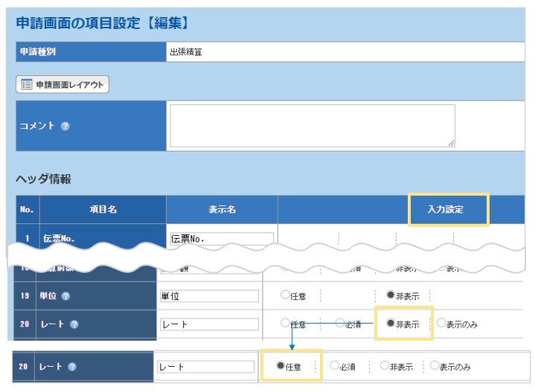
Task: Click the 表示名 column header
Action: [x=222, y=210]
